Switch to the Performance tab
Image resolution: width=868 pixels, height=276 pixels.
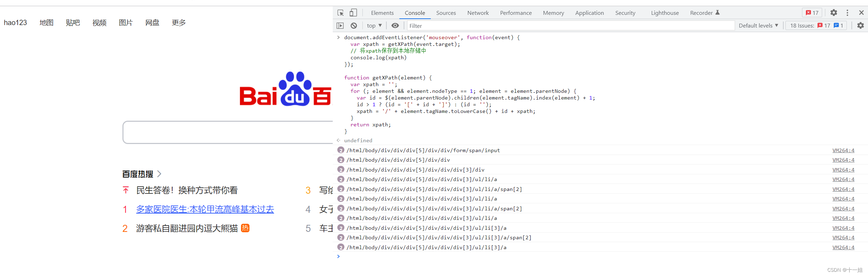[516, 13]
